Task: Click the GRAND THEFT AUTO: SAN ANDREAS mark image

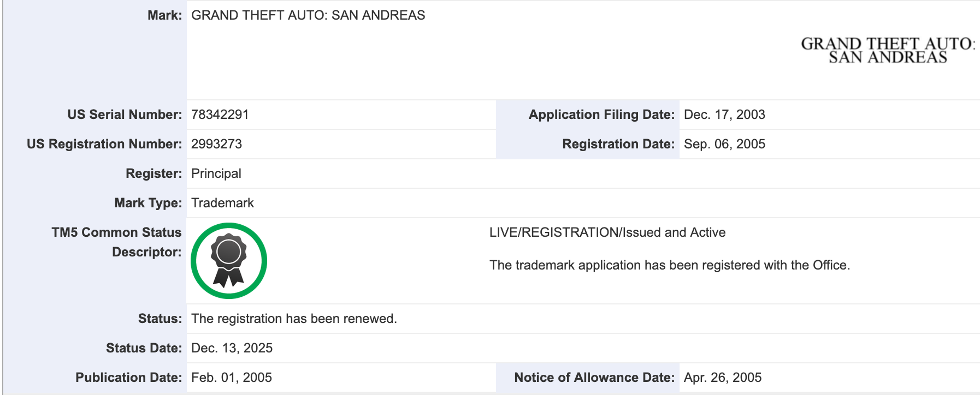Action: 888,50
